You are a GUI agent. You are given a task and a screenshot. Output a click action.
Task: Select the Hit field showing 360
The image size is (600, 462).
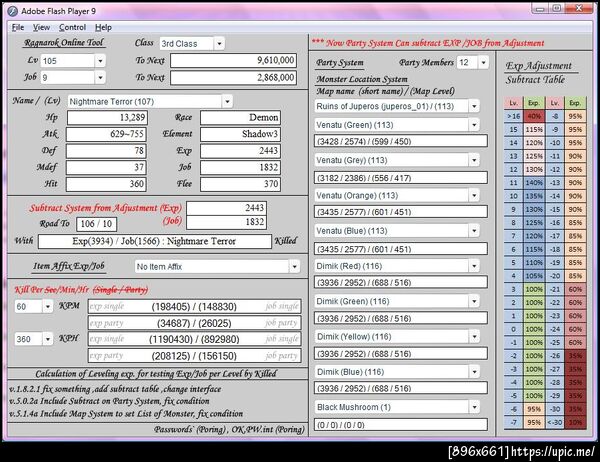(x=106, y=184)
